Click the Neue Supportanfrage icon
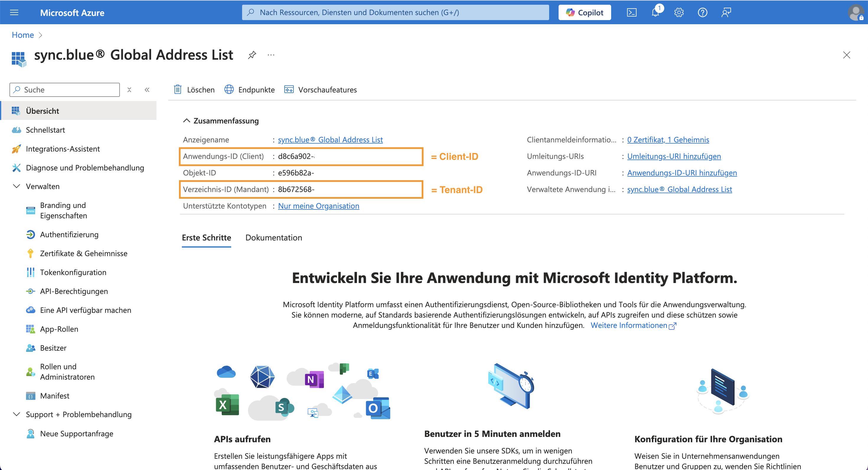868x470 pixels. [30, 433]
